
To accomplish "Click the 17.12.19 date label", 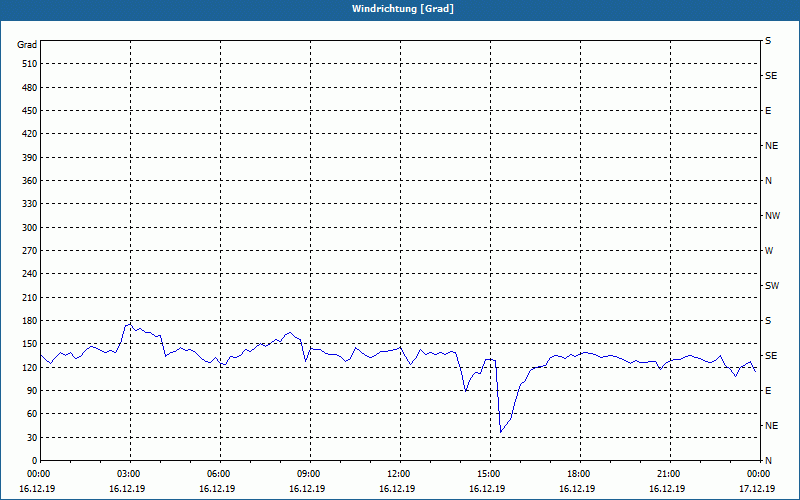I will click(x=757, y=489).
